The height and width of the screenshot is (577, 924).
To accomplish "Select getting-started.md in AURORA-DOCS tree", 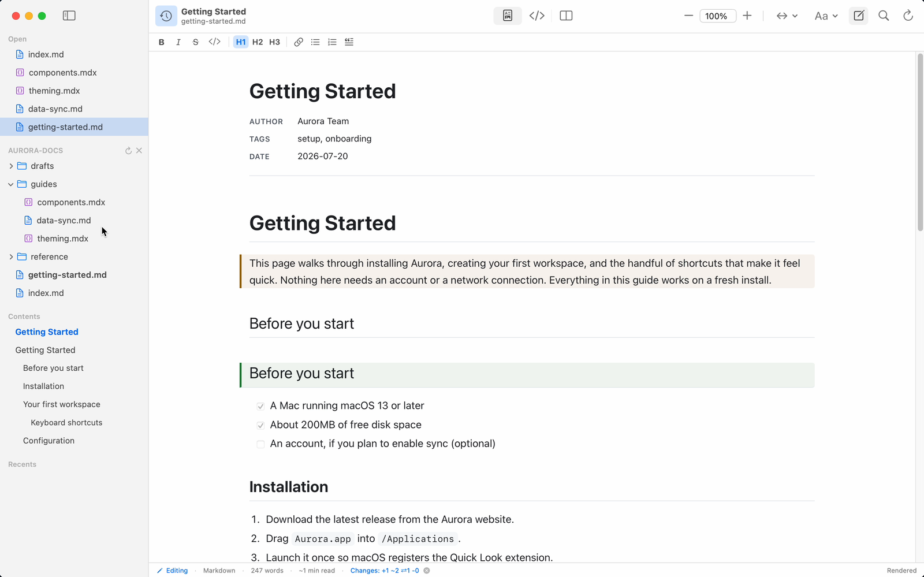I will coord(74,275).
